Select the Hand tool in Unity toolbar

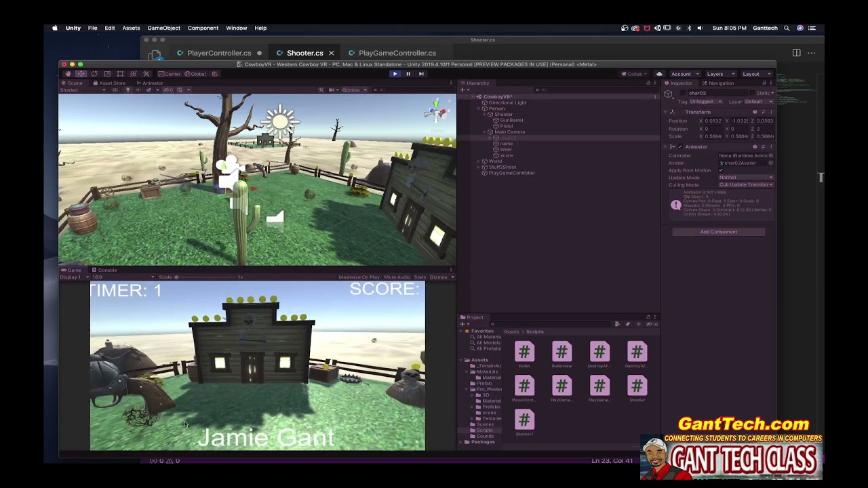coord(68,74)
